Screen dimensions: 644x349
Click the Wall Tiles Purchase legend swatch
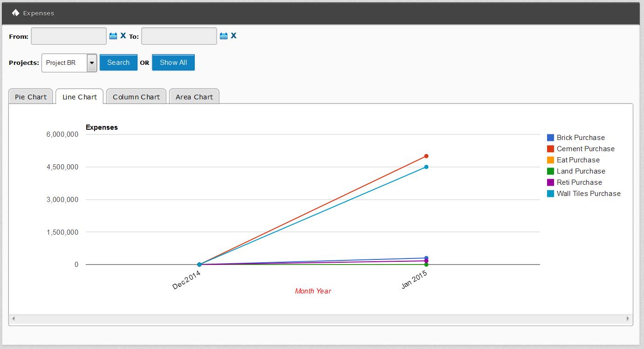click(550, 194)
